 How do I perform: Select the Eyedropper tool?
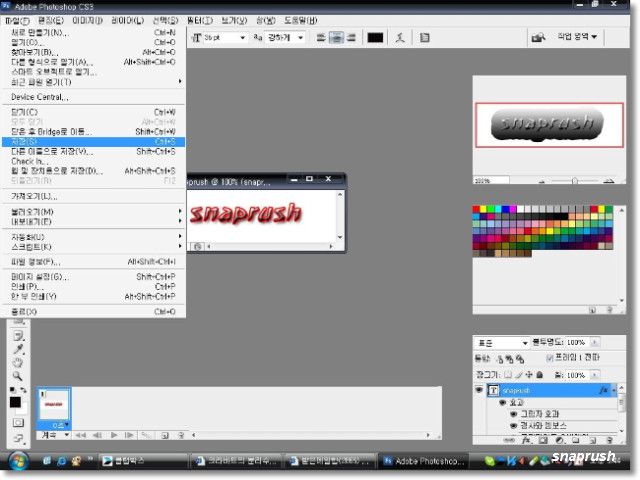pyautogui.click(x=18, y=349)
